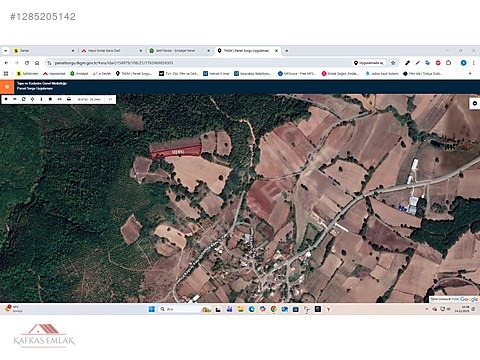480x360 pixels.
Task: Click the info 'i' icon in map toolbar
Action: 41,99
